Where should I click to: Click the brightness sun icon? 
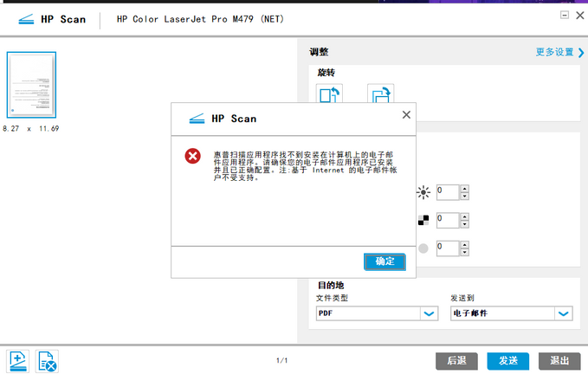pos(423,192)
